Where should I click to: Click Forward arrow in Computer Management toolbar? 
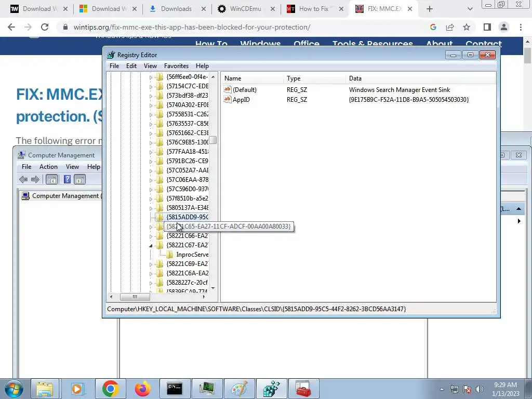coord(35,179)
